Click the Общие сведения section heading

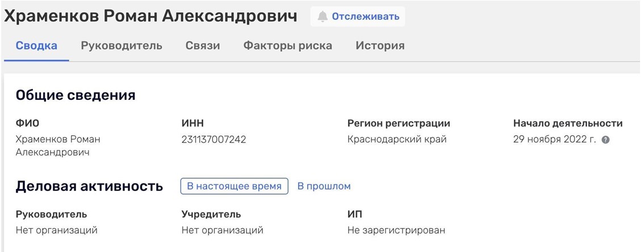click(75, 95)
